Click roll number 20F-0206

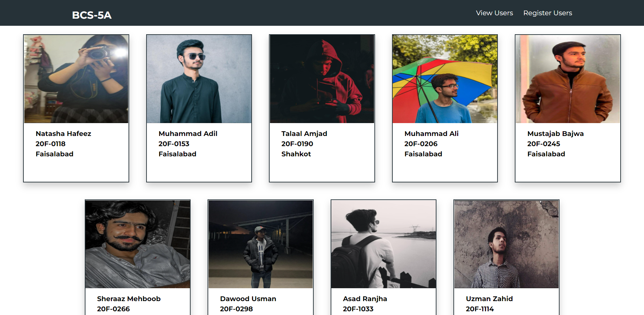point(421,144)
